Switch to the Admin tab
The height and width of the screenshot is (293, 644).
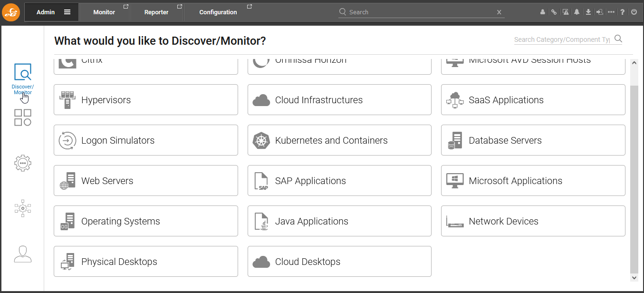point(52,12)
